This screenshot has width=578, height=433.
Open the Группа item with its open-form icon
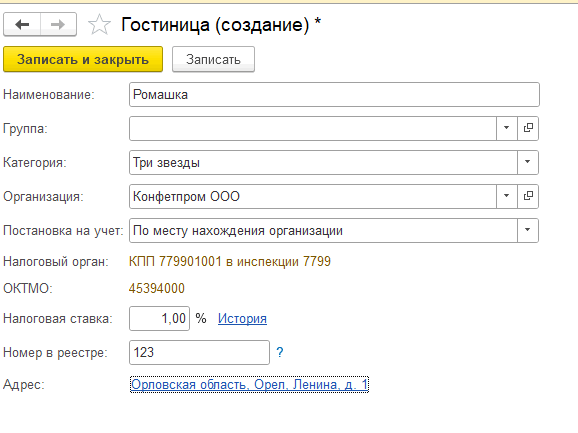[528, 128]
